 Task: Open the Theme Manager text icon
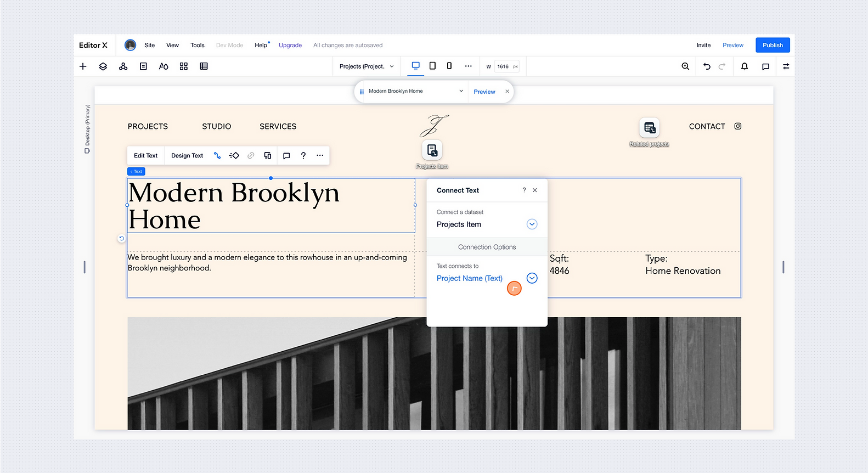coord(164,66)
